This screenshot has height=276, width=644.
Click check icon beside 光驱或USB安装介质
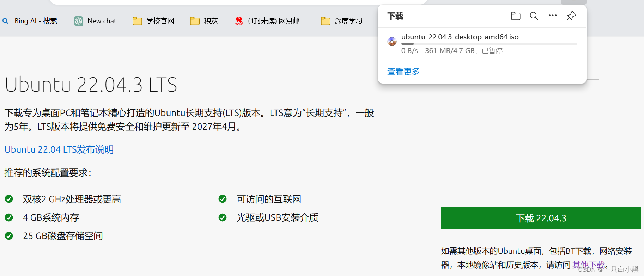click(x=223, y=217)
